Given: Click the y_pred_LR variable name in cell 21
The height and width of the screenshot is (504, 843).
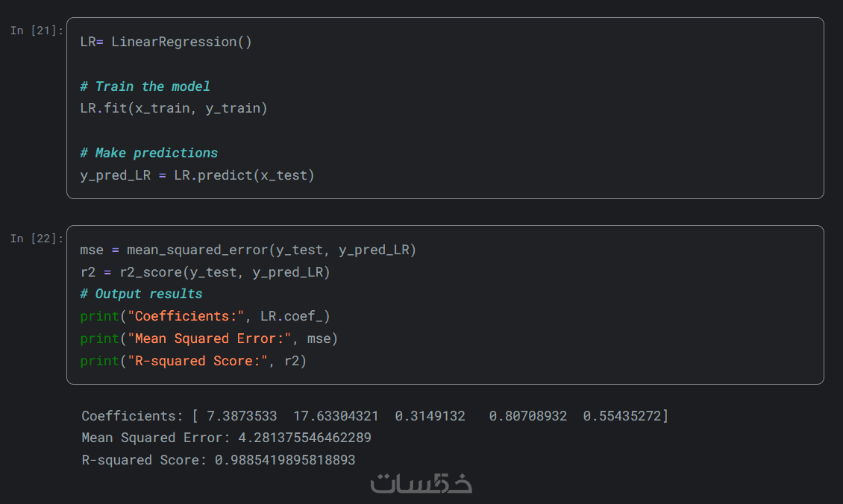Looking at the screenshot, I should (x=115, y=176).
